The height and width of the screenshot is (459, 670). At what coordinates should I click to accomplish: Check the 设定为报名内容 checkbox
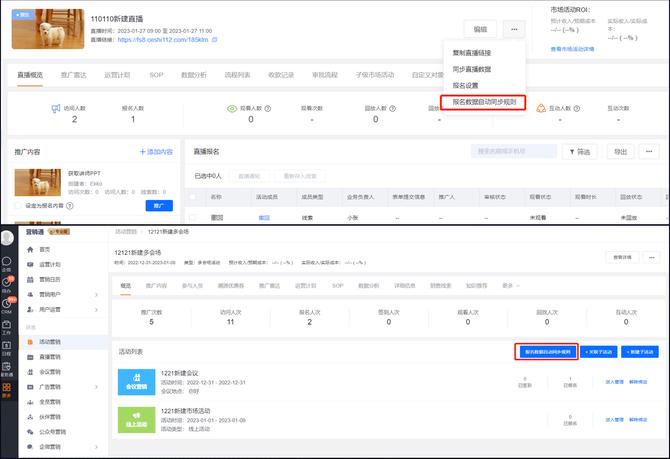tap(19, 205)
